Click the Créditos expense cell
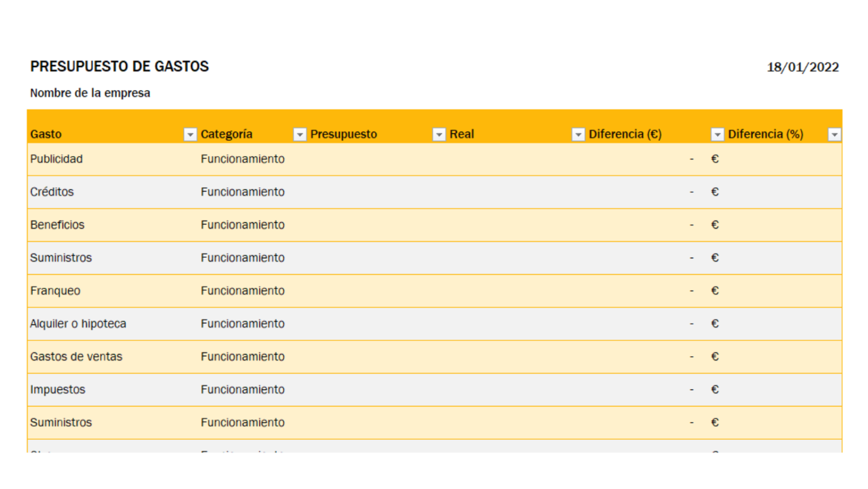Image resolution: width=868 pixels, height=489 pixels. [x=52, y=192]
